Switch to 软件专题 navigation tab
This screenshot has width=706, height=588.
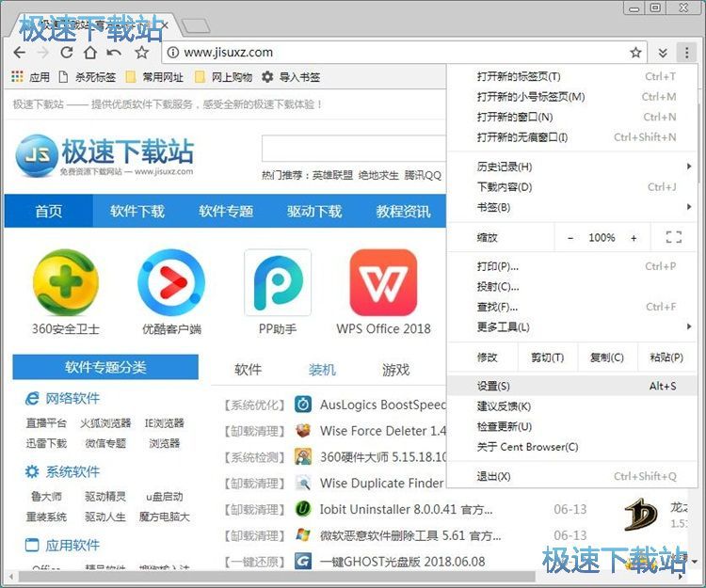[x=226, y=211]
